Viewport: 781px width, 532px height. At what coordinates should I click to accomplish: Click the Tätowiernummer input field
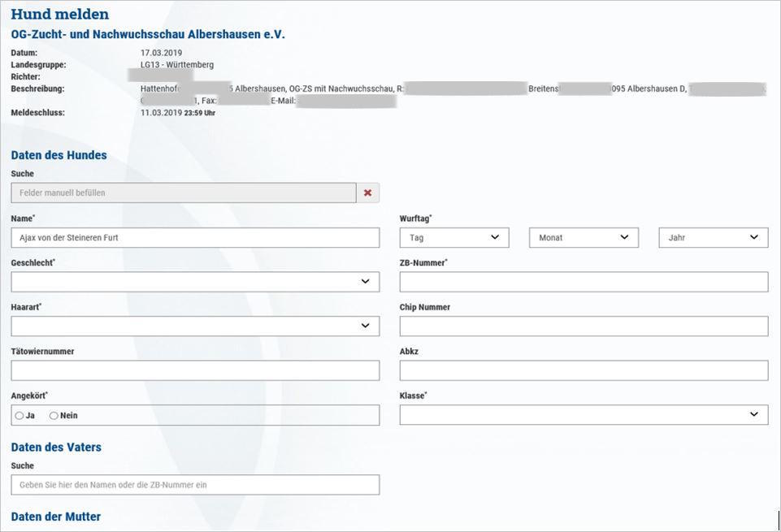(x=195, y=370)
